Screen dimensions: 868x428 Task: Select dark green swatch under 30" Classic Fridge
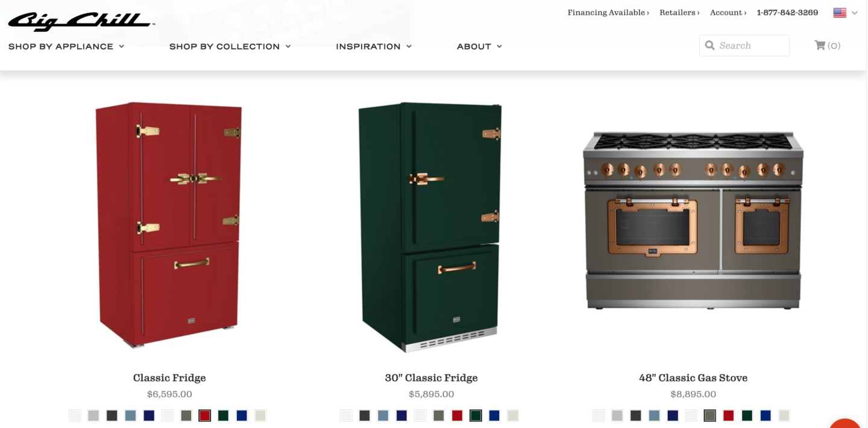(x=476, y=415)
